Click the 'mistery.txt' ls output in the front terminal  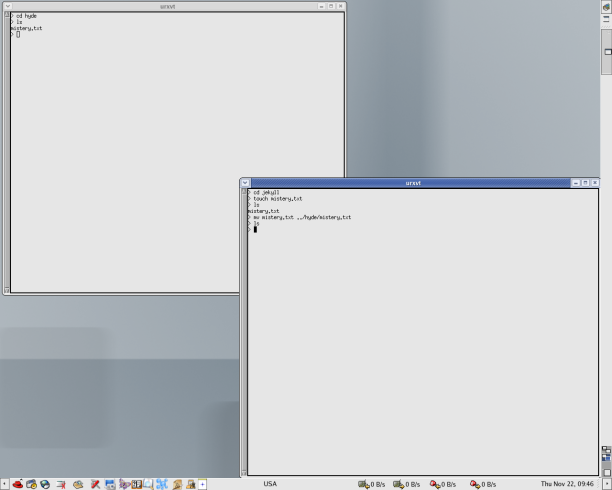click(263, 211)
